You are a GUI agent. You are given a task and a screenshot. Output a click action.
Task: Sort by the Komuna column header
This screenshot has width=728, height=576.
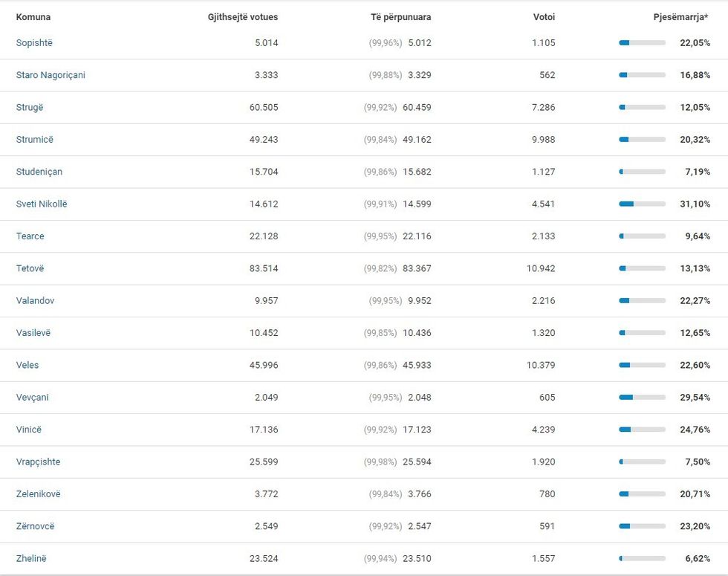pyautogui.click(x=33, y=17)
